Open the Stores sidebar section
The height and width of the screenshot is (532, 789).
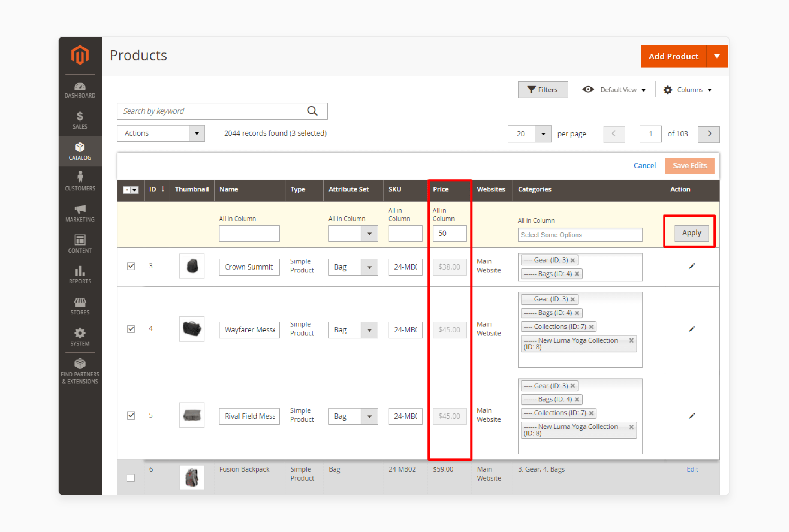(80, 306)
